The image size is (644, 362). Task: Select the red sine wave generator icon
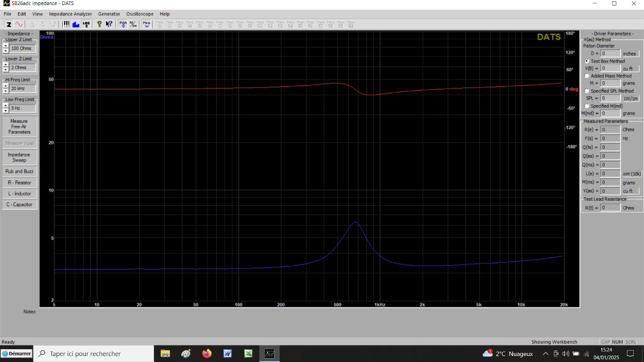tap(19, 24)
